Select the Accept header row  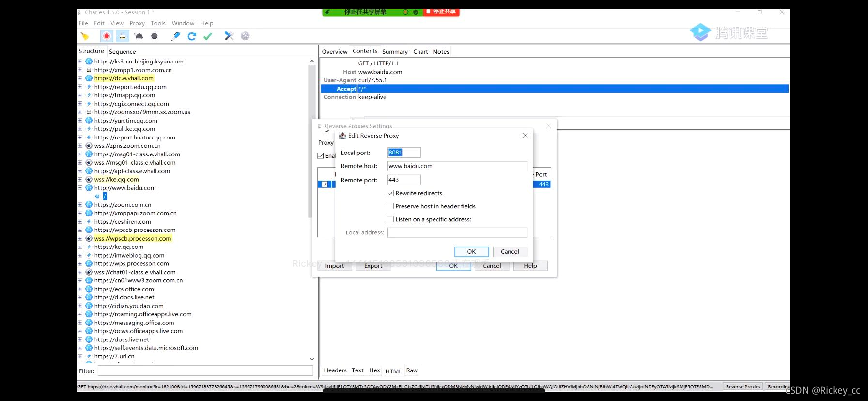coord(555,89)
